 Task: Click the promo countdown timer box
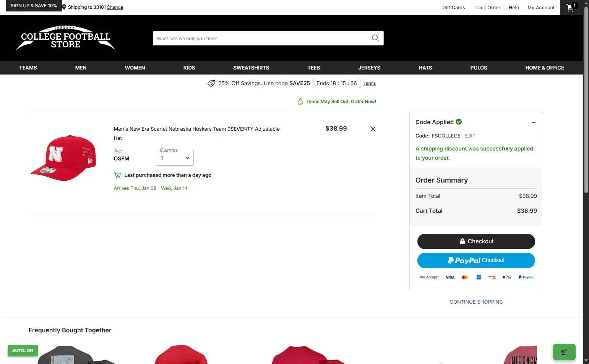coord(337,83)
